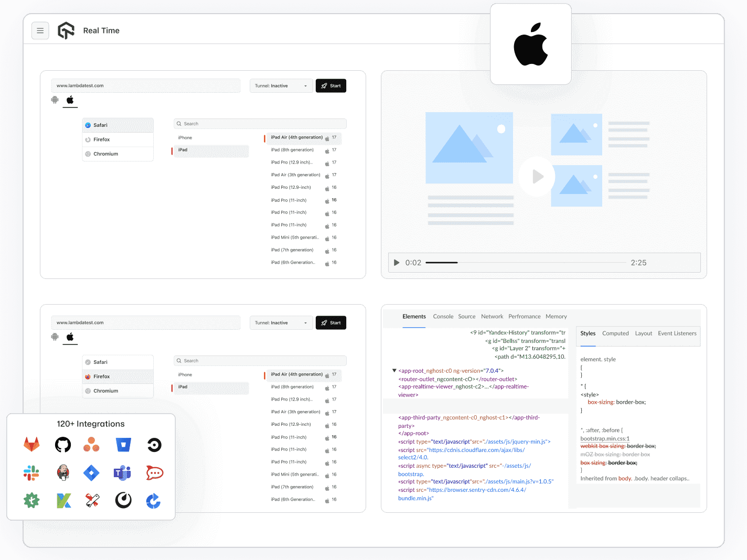Click the round play icon on the video thumbnail

[537, 176]
